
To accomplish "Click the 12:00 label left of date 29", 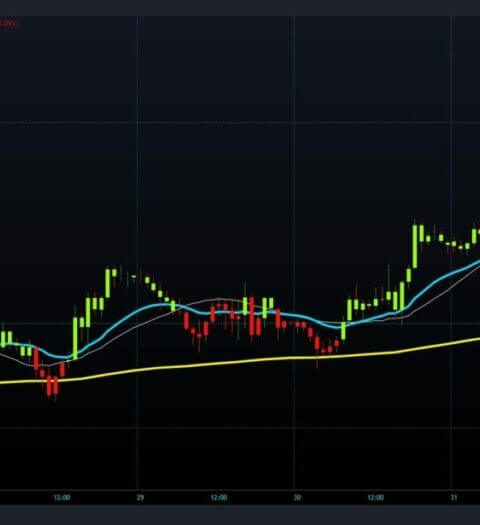I will pos(62,498).
